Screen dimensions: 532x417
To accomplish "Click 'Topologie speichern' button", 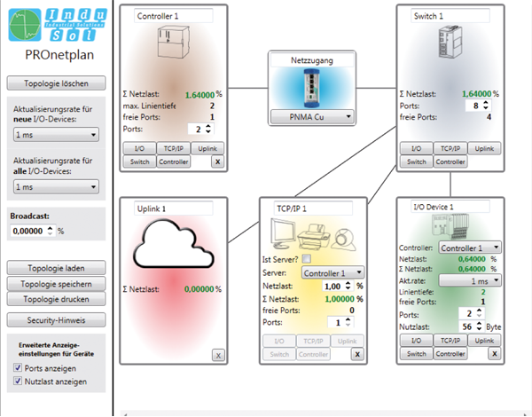I will pyautogui.click(x=57, y=284).
